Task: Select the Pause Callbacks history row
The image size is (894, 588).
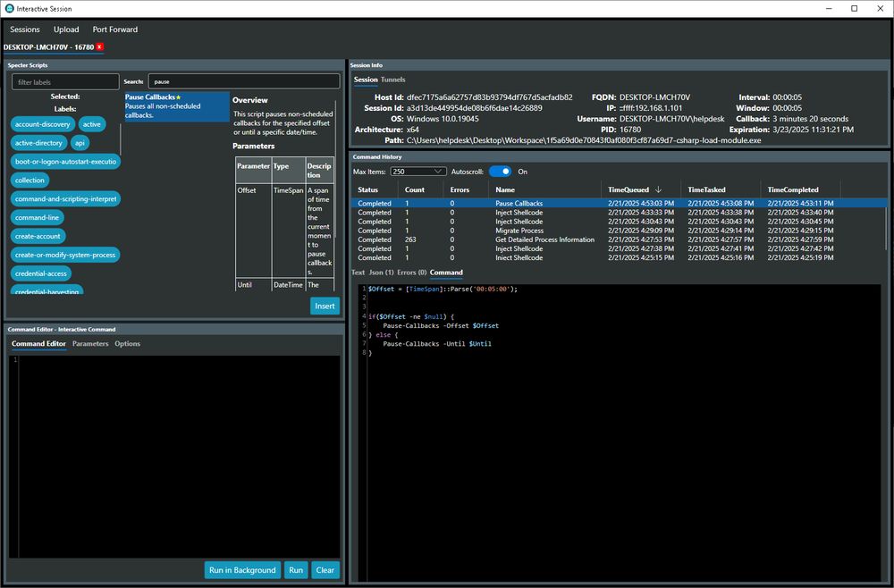Action: click(x=620, y=204)
